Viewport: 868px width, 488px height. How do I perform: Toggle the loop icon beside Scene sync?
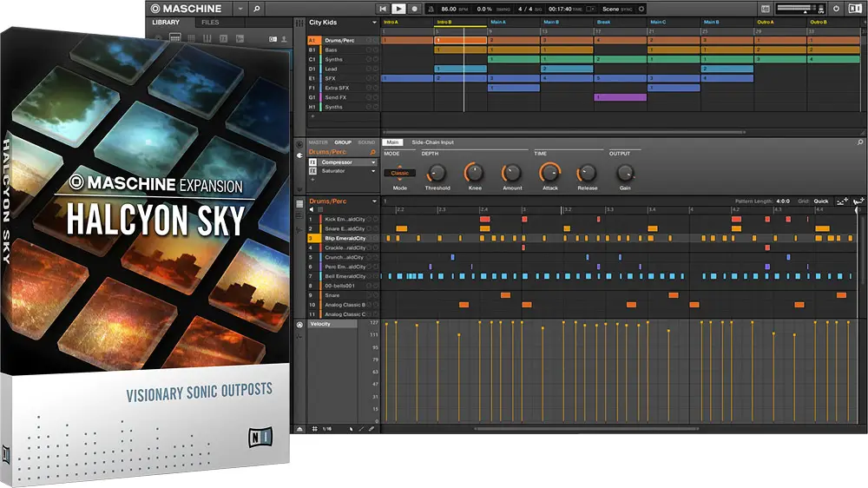tap(641, 9)
